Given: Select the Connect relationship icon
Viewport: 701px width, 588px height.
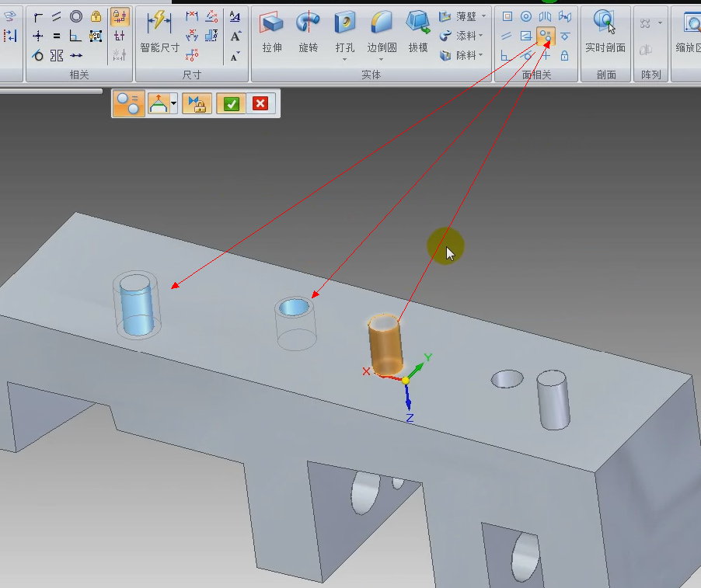Looking at the screenshot, I should (x=38, y=17).
